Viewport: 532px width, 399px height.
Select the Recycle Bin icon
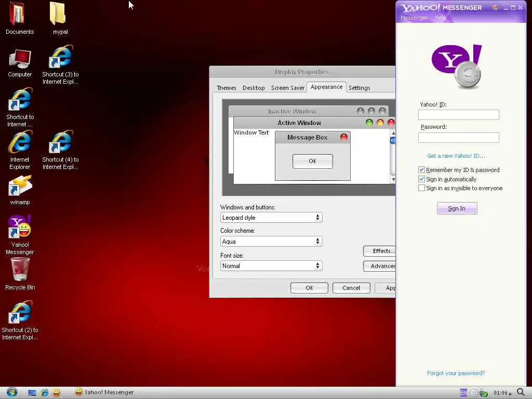pyautogui.click(x=20, y=274)
